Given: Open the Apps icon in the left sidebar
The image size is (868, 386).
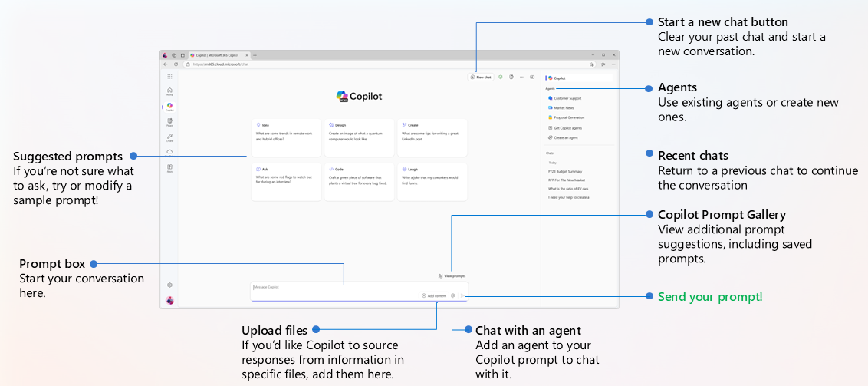Looking at the screenshot, I should coord(169,167).
